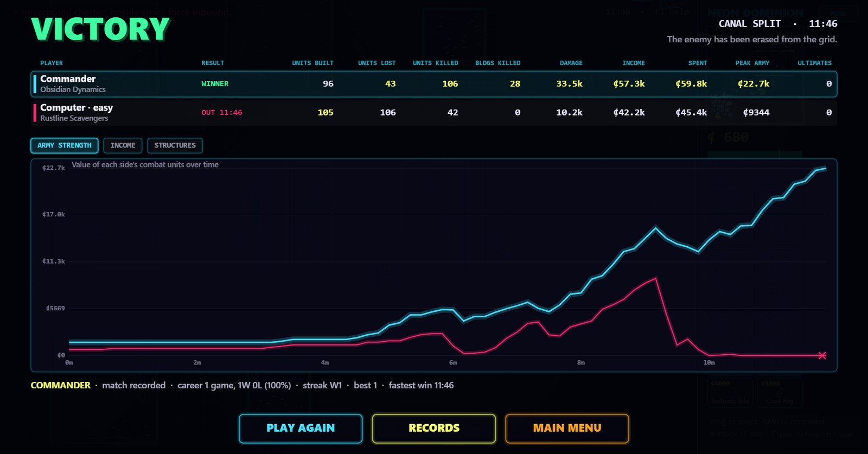Click the OUT 11:46 result text

pyautogui.click(x=222, y=112)
